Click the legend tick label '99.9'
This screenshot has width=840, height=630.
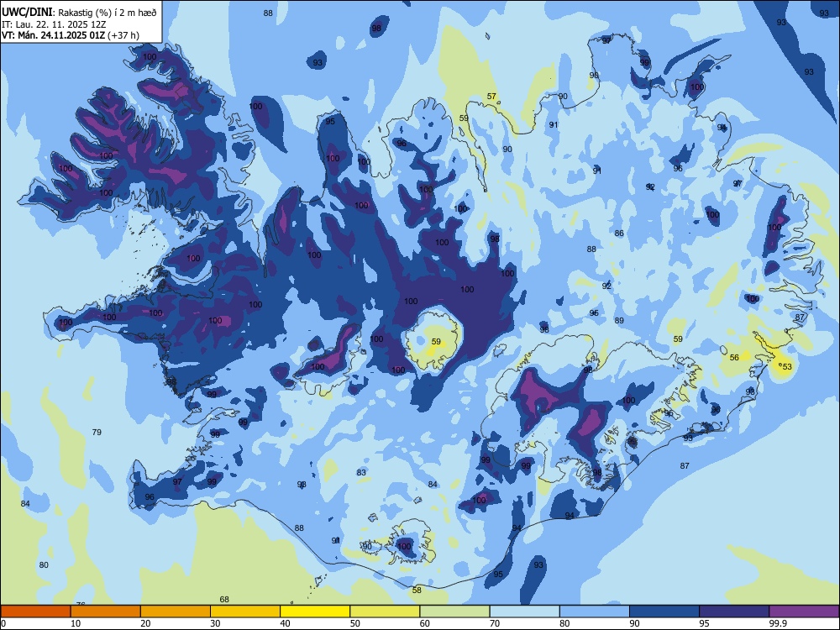coord(778,623)
